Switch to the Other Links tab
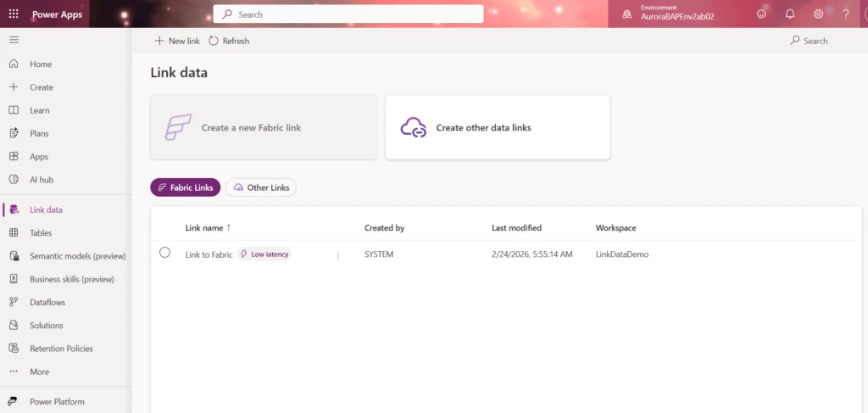Viewport: 868px width, 413px height. click(x=261, y=187)
